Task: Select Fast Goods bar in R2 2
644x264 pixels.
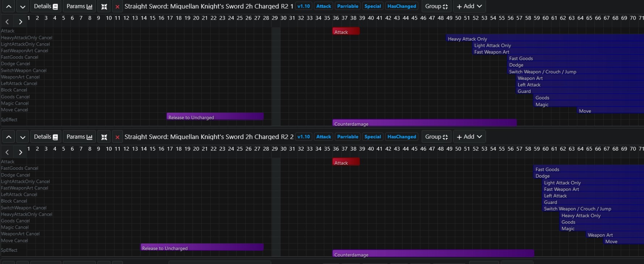Action: (589, 169)
